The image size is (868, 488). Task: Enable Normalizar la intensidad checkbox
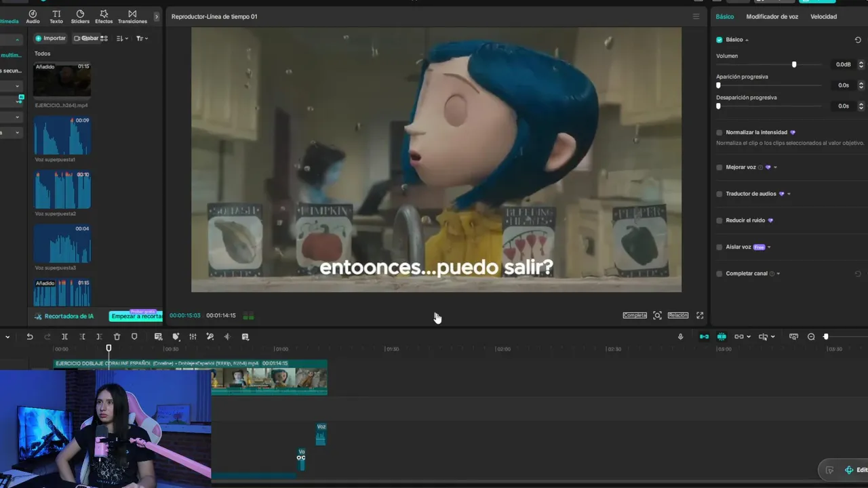pos(719,133)
